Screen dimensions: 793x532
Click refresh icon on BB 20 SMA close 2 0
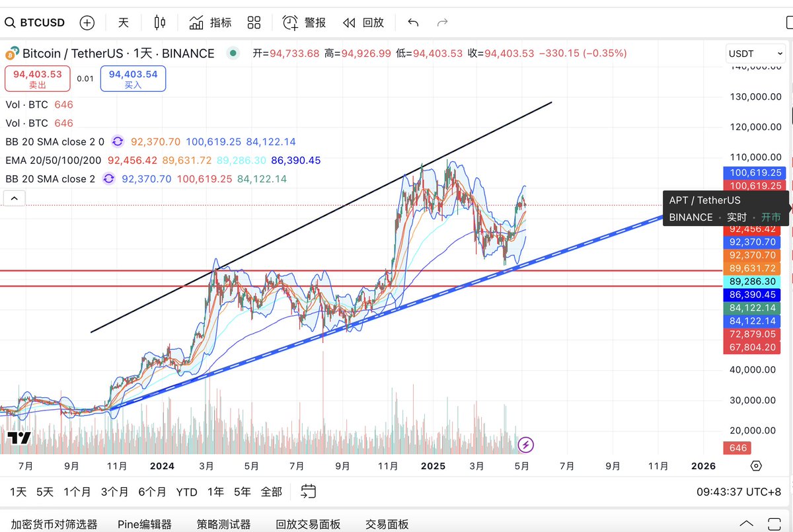[x=118, y=141]
